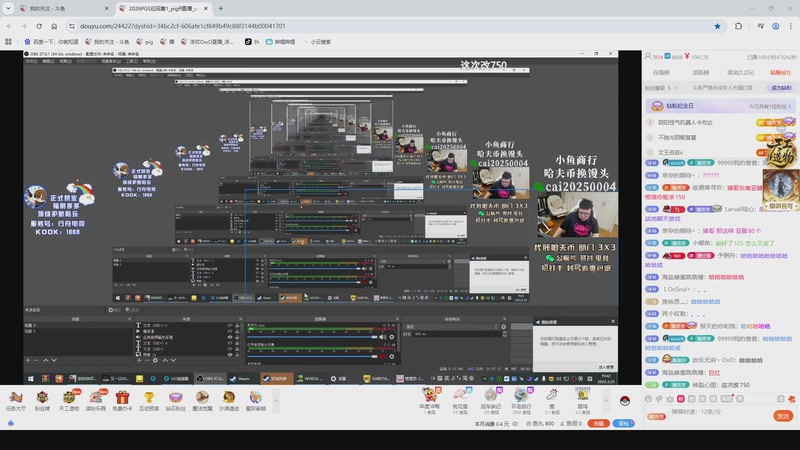Open the 魔法觉醒 game icon

[202, 400]
